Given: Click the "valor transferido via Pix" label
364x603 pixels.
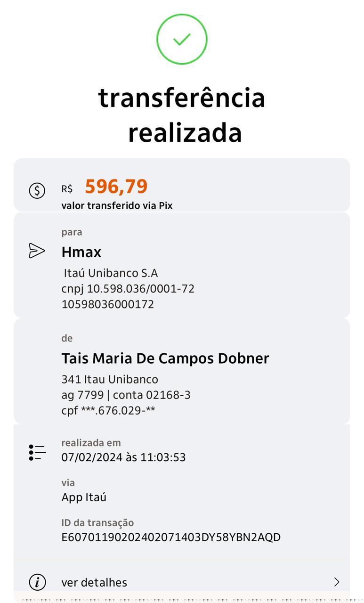Looking at the screenshot, I should click(x=117, y=205).
